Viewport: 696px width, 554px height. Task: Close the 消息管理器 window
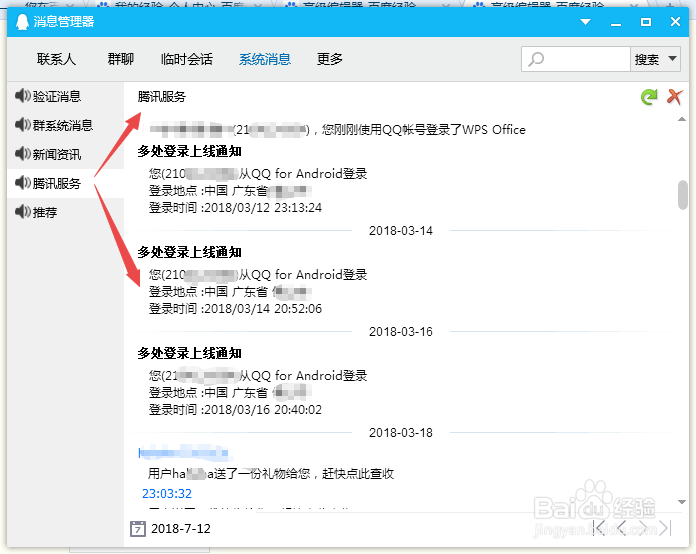tap(675, 22)
